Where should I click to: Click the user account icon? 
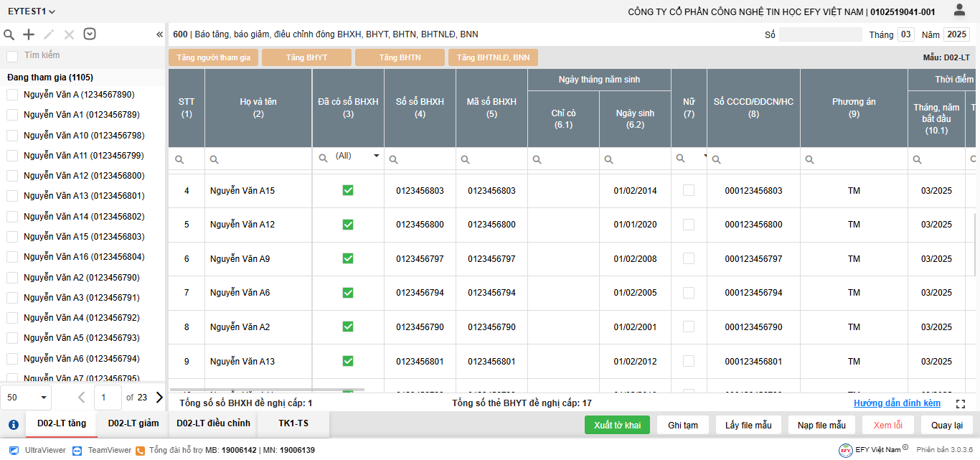959,10
